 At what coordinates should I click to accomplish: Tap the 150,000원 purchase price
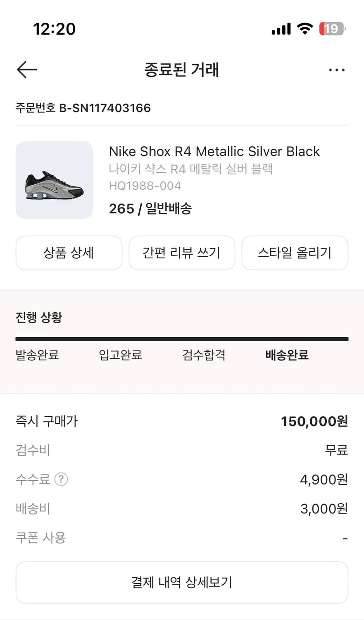coord(314,421)
